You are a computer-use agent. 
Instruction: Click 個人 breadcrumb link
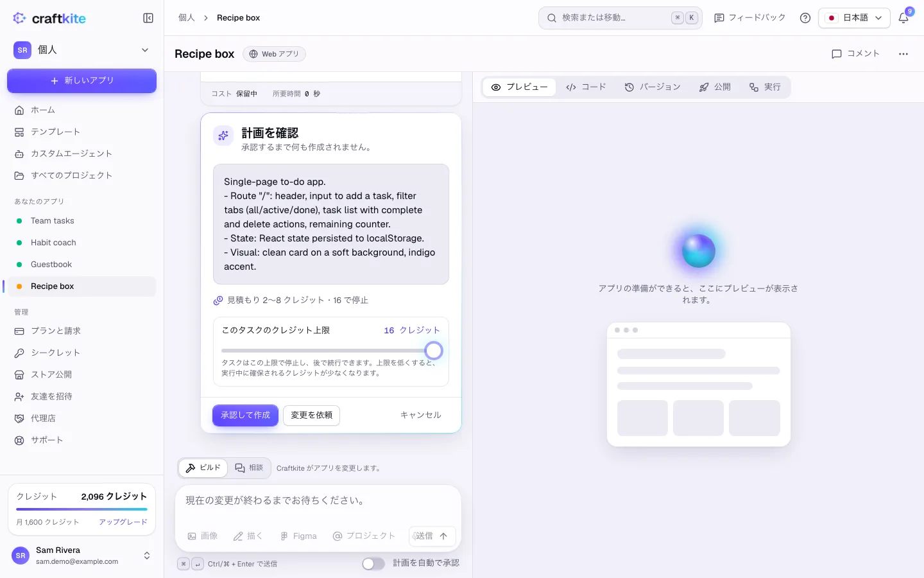point(187,18)
